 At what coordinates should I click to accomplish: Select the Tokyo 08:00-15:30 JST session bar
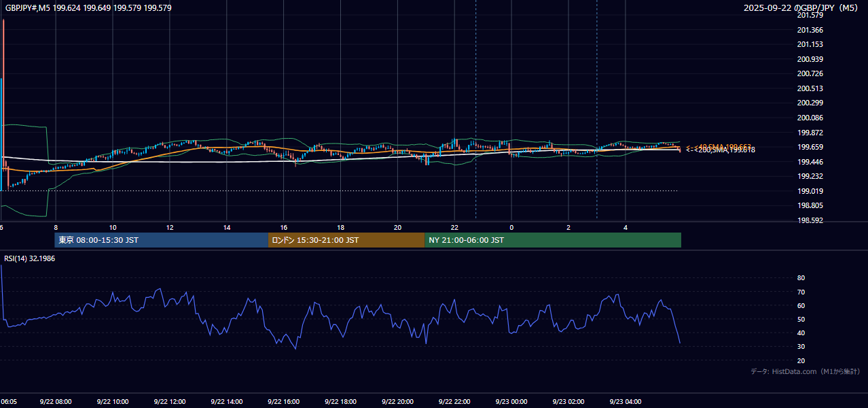pyautogui.click(x=162, y=240)
